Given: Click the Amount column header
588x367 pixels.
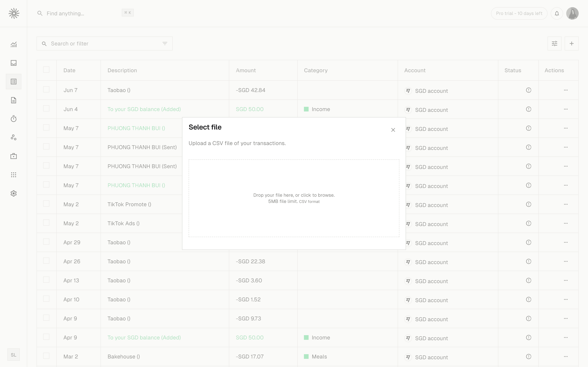Looking at the screenshot, I should 246,70.
